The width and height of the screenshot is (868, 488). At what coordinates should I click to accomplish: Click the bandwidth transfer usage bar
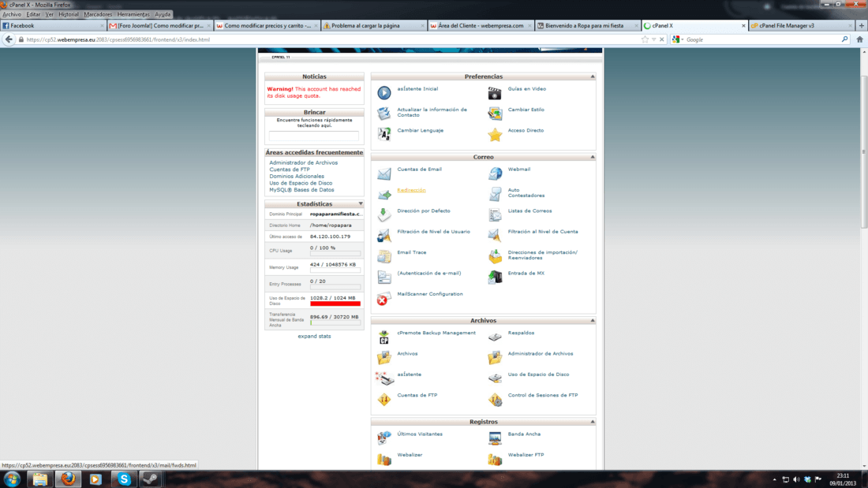click(335, 322)
